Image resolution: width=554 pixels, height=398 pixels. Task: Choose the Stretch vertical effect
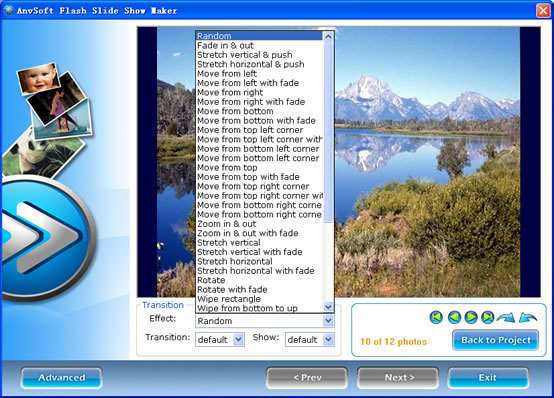[259, 242]
